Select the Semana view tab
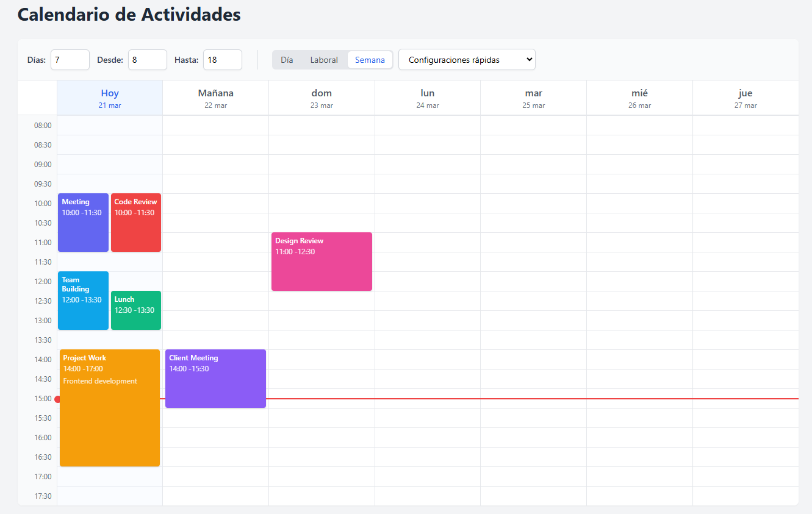The height and width of the screenshot is (514, 812). click(370, 60)
